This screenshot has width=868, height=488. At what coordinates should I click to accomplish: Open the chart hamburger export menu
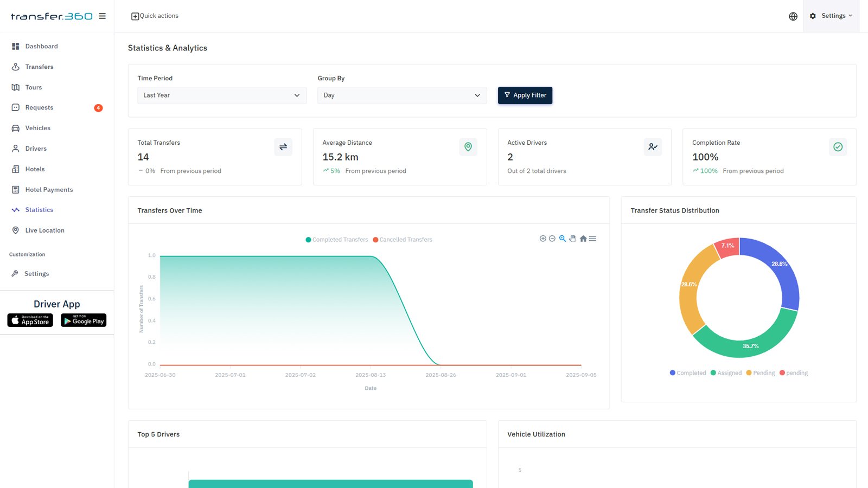[593, 239]
